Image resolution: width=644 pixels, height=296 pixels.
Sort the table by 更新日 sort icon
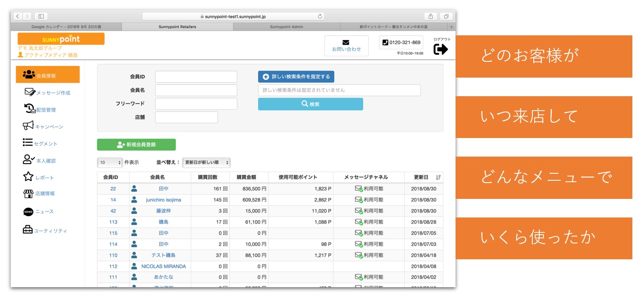(x=438, y=177)
